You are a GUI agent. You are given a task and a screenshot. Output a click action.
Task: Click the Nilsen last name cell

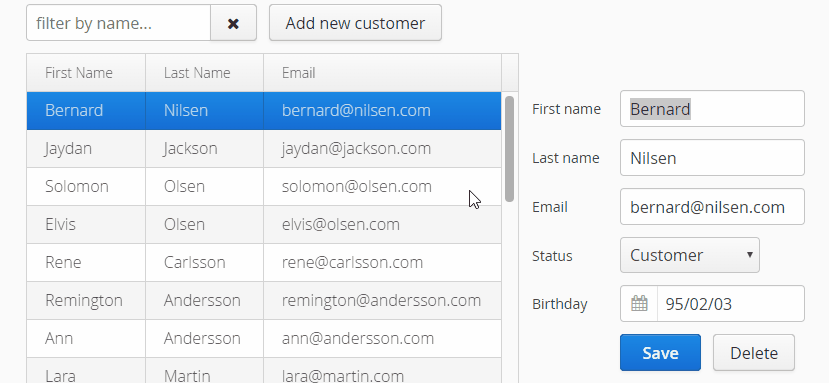pos(205,111)
